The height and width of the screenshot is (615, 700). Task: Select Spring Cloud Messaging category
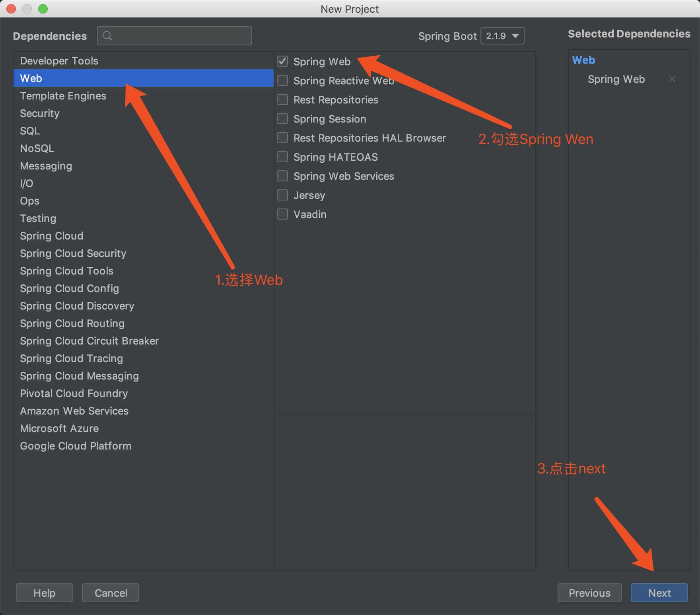[x=143, y=376]
